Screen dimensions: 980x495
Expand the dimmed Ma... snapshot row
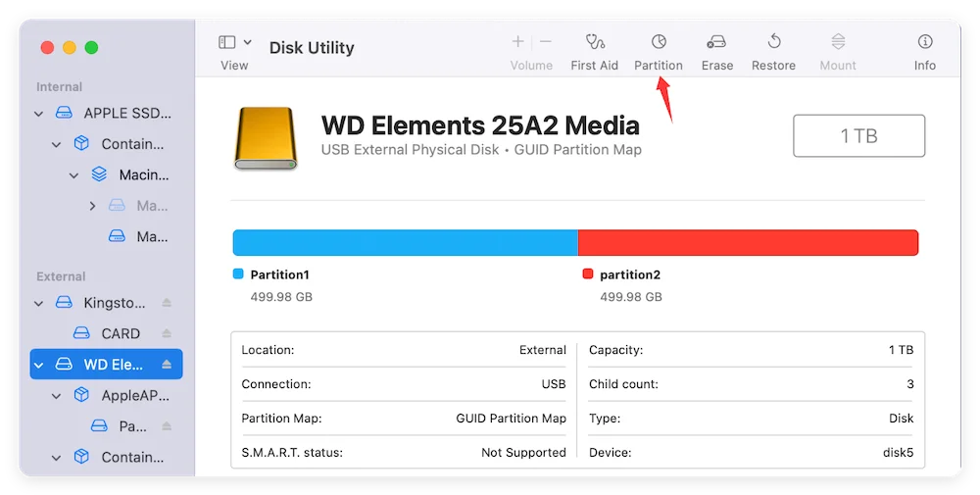tap(92, 206)
